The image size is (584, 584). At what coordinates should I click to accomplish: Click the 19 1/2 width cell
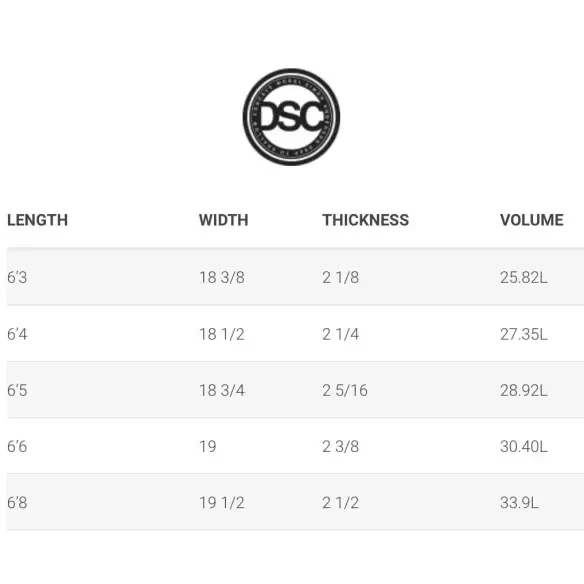[222, 502]
